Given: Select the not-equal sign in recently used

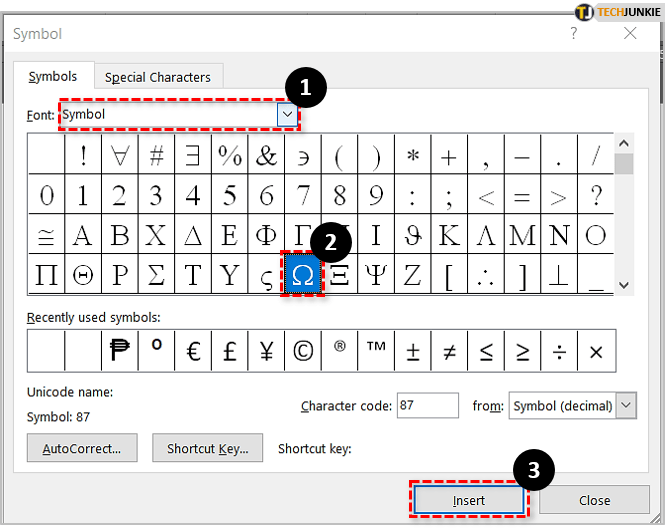Looking at the screenshot, I should [450, 351].
